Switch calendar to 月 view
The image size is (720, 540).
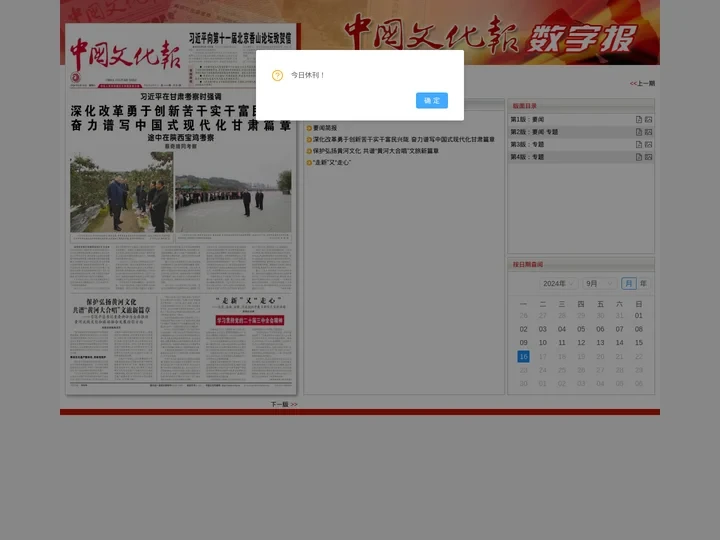(629, 283)
